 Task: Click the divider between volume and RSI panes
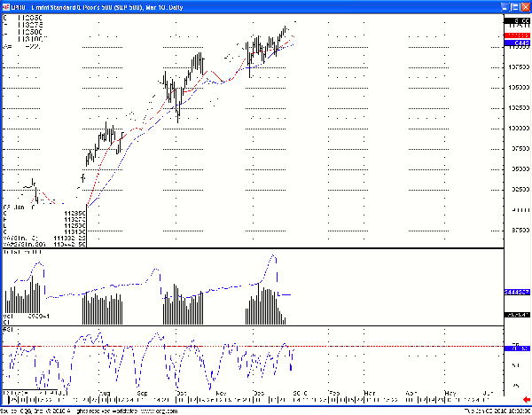pos(248,325)
